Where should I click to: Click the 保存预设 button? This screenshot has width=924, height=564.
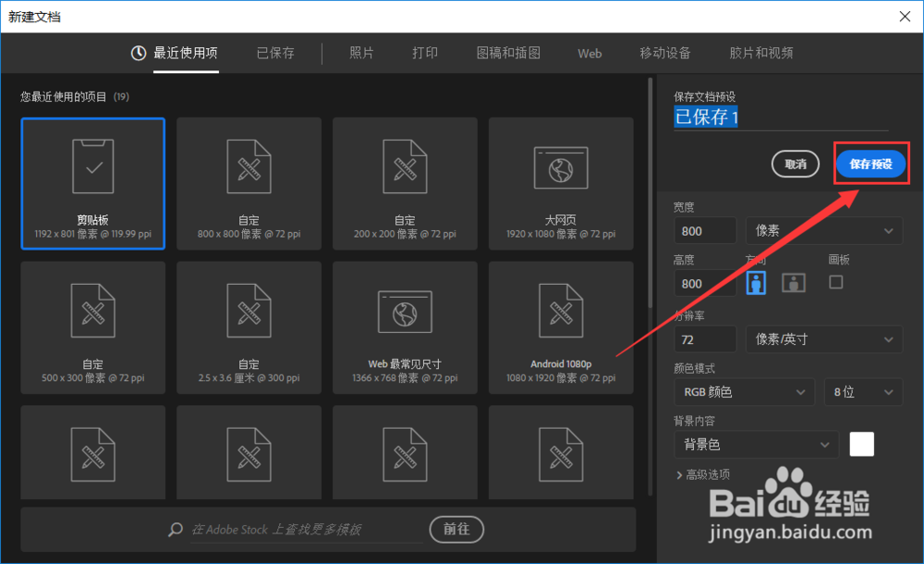coord(869,163)
